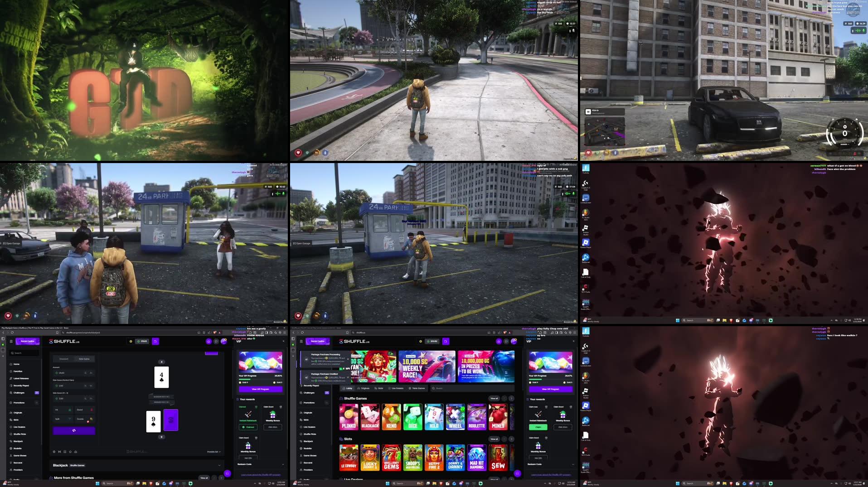Toggle the gold coin currency selector
Viewport: 868px width, 487px height.
click(x=131, y=341)
